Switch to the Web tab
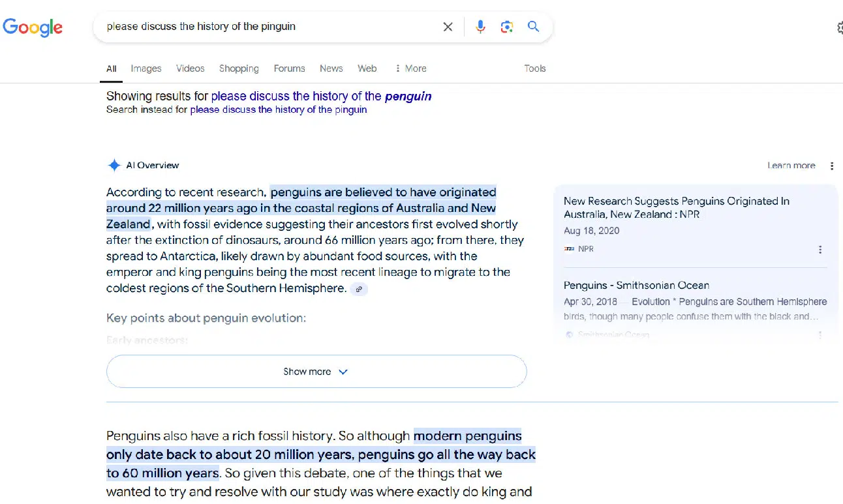The width and height of the screenshot is (843, 504). [367, 68]
